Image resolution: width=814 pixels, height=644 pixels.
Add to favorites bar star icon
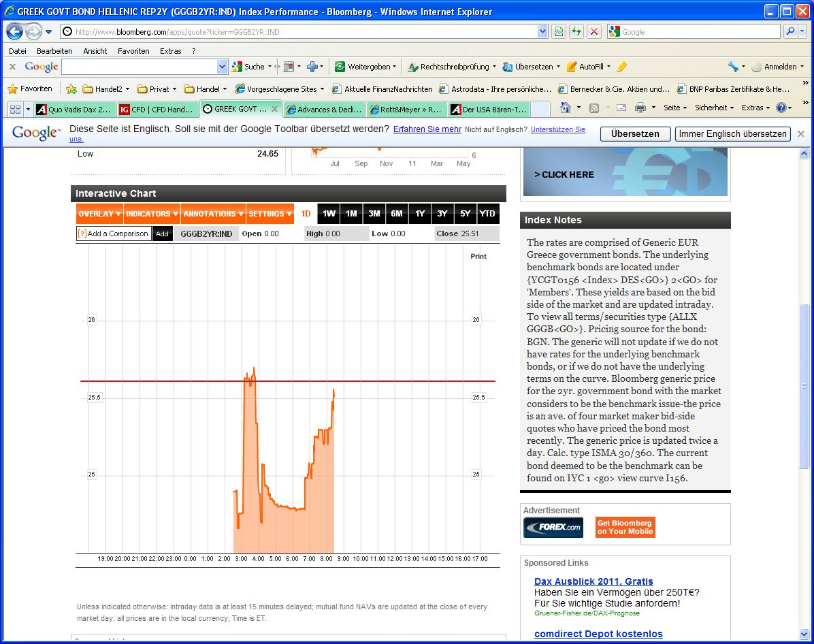(71, 88)
